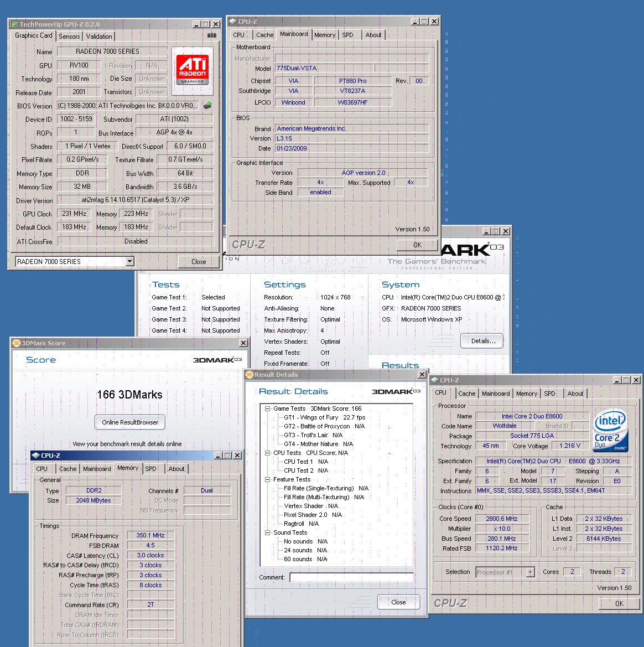Click OK in the Processor CPU-Z window
Viewport: 644px width, 647px height.
[x=619, y=603]
